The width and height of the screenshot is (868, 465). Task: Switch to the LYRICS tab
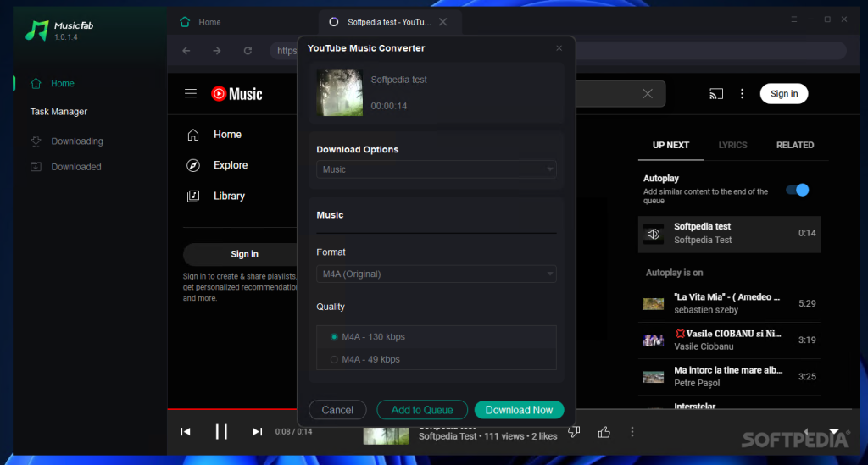[x=732, y=145]
